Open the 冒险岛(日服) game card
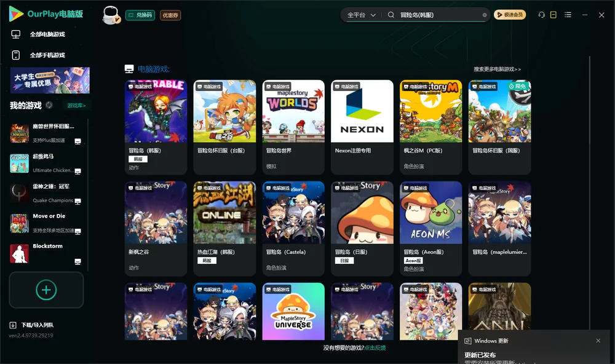 (x=362, y=229)
